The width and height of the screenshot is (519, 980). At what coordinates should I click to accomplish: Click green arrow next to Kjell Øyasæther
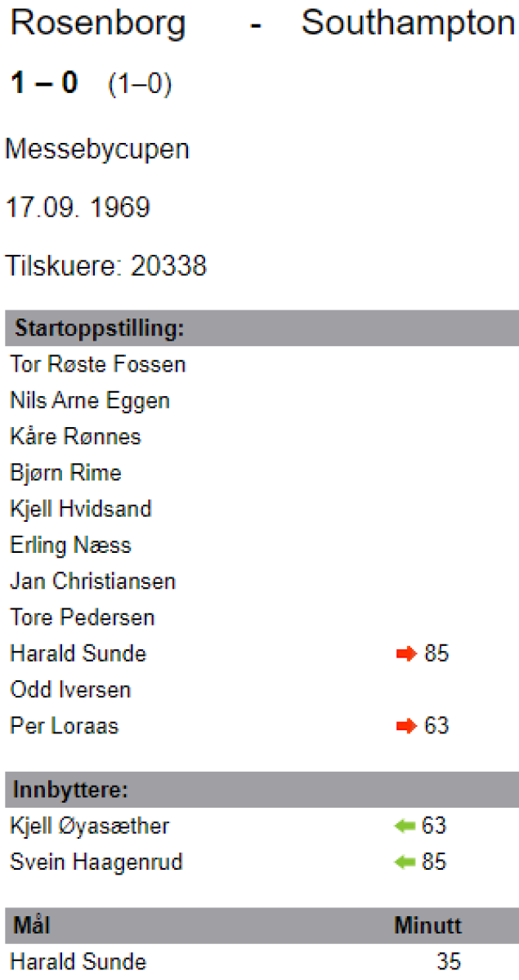tap(405, 826)
